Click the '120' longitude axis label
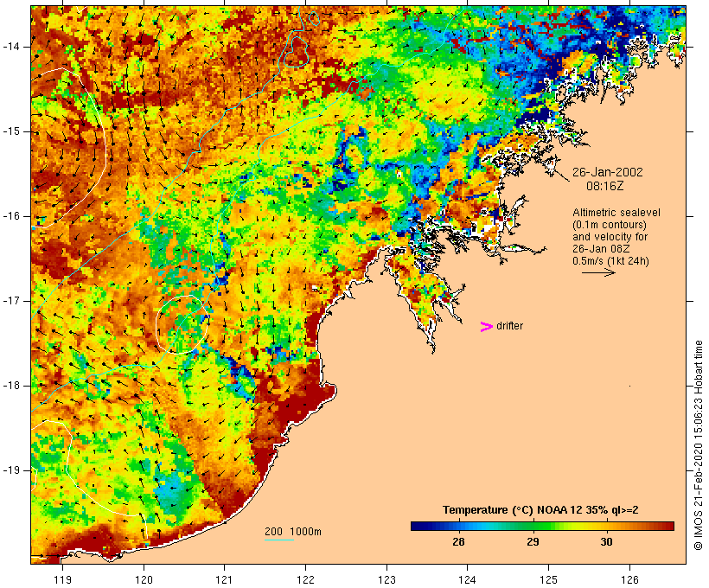The width and height of the screenshot is (709, 588). click(144, 580)
